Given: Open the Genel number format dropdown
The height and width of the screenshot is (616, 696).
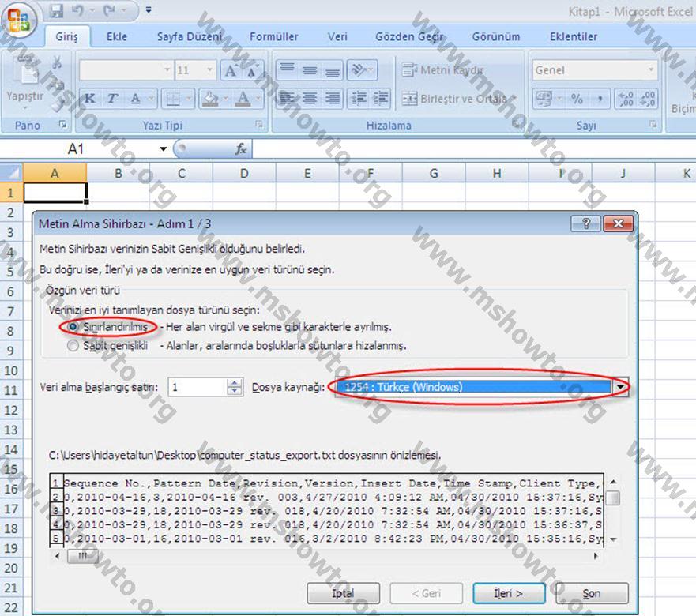Looking at the screenshot, I should [651, 69].
